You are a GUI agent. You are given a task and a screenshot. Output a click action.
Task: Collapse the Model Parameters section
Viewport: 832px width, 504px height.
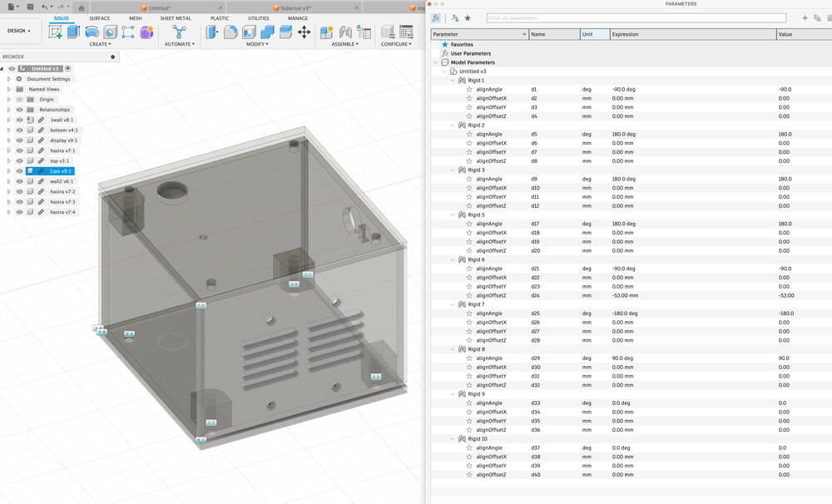point(436,62)
